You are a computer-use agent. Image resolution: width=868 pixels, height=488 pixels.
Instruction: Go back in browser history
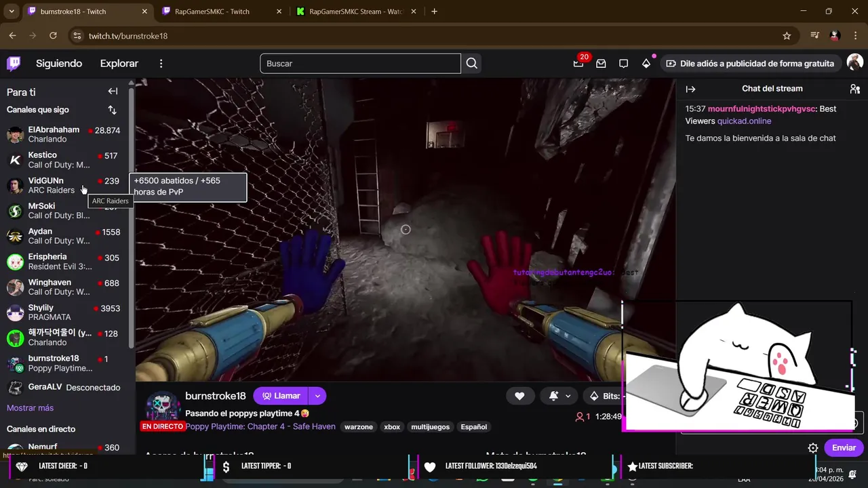(x=12, y=36)
